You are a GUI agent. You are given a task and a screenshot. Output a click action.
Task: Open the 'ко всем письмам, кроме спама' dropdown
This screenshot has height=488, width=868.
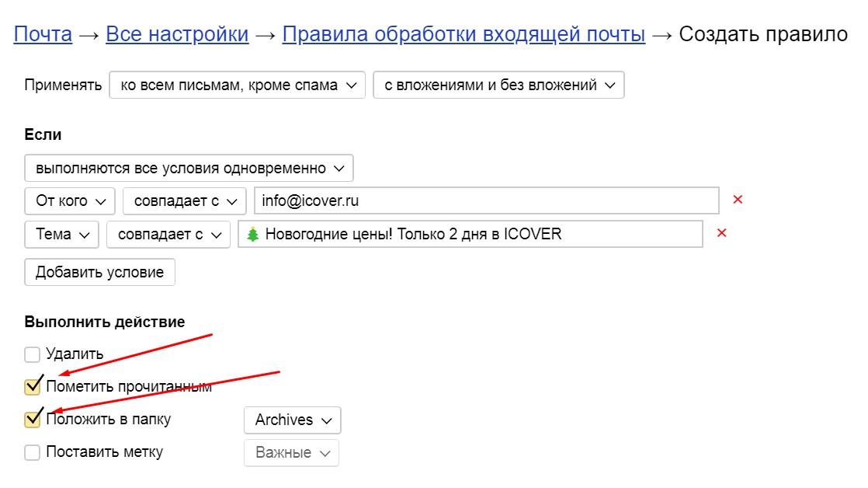click(237, 85)
